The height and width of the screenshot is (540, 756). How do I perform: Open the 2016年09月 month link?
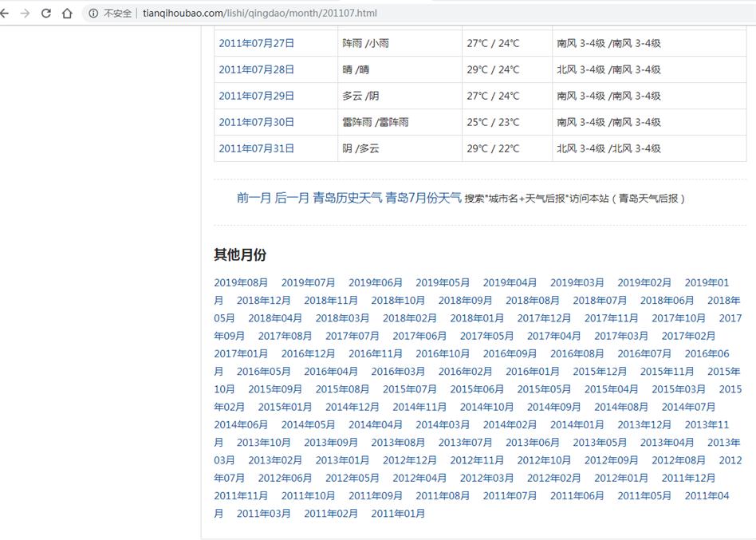[510, 353]
